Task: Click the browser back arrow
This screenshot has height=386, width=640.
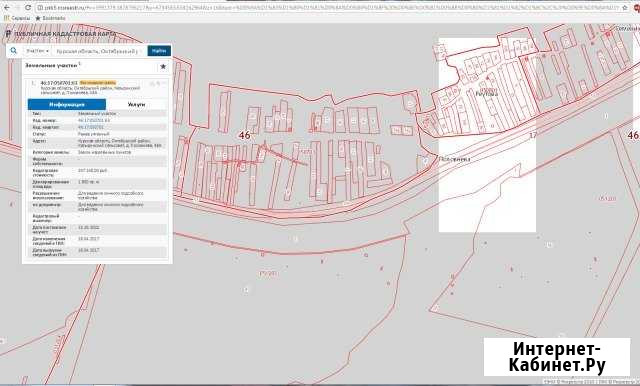Action: click(x=7, y=7)
